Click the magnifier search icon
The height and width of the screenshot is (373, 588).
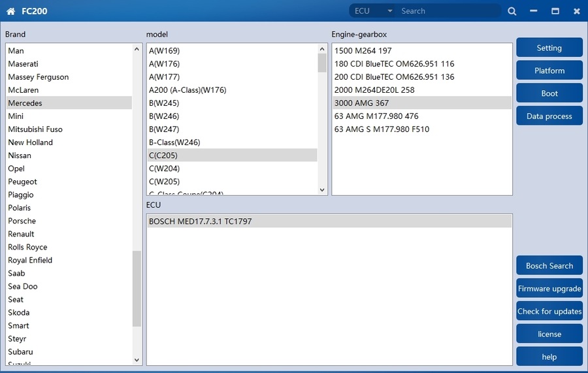click(x=512, y=11)
